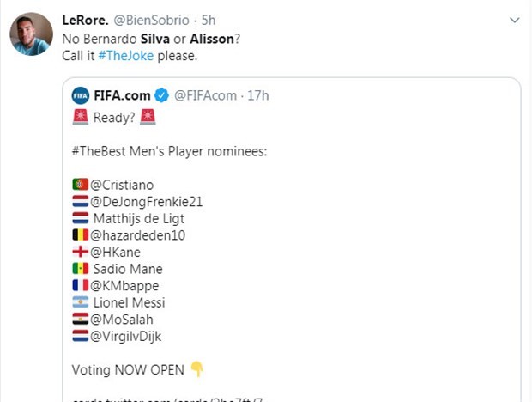Open the @DeJongFrenkie21 mention

coord(147,201)
